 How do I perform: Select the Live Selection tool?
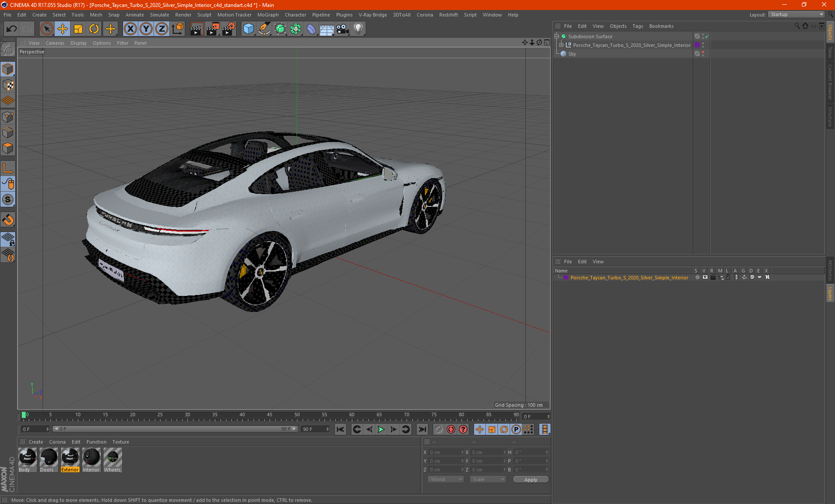(47, 29)
